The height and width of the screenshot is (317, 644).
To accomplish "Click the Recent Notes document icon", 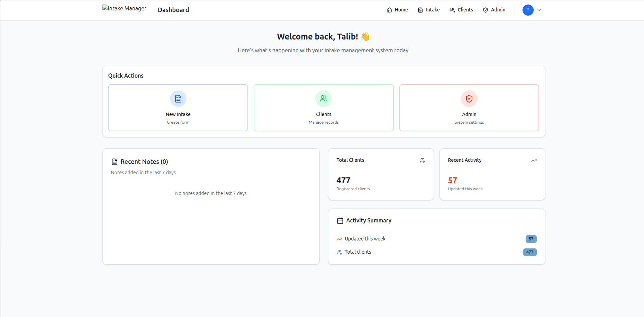I will point(115,162).
